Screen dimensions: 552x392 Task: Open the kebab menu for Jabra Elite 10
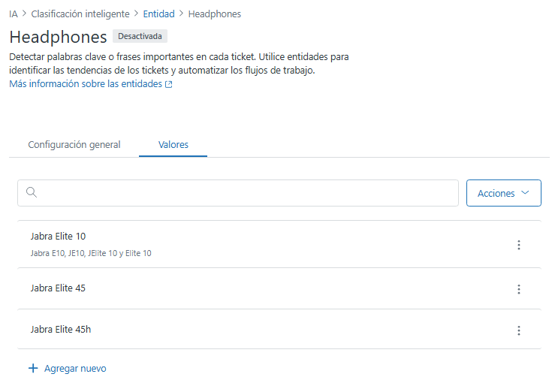518,245
